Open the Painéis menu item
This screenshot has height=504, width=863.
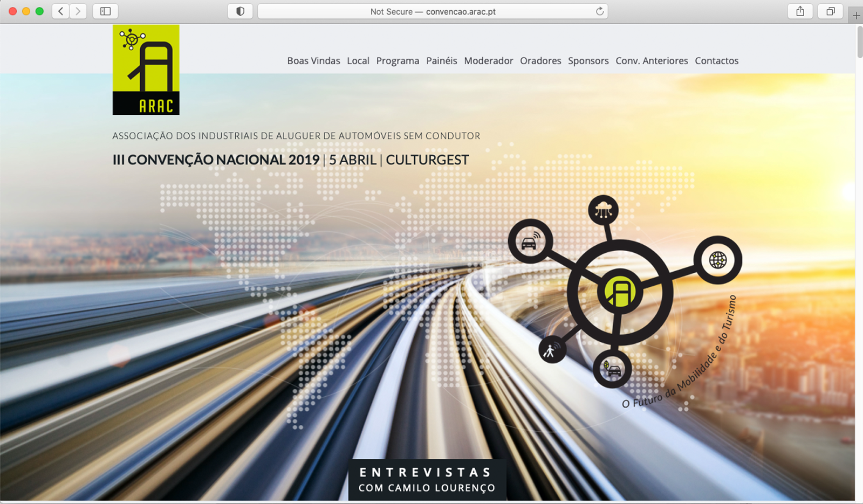click(x=442, y=61)
